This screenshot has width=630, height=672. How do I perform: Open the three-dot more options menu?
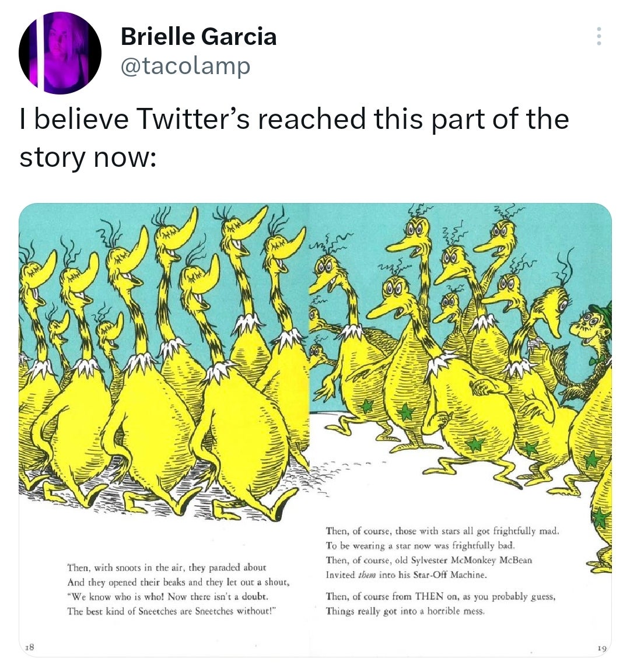[598, 36]
